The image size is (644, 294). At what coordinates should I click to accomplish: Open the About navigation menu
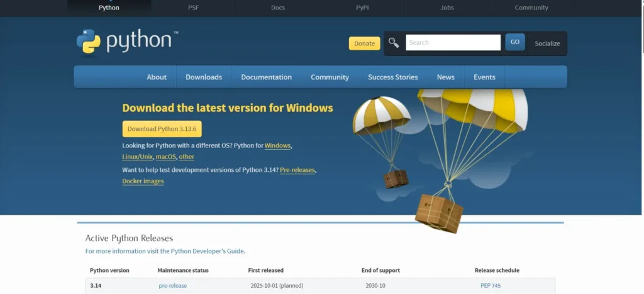click(157, 77)
